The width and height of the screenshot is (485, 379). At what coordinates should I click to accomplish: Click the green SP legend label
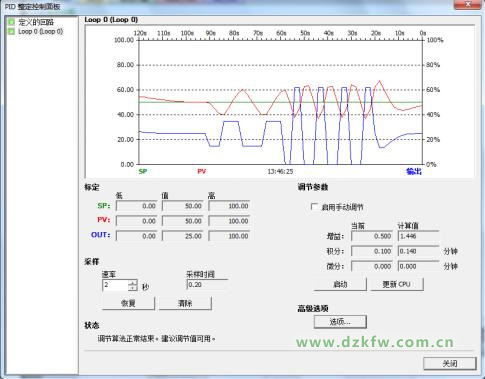[x=143, y=171]
